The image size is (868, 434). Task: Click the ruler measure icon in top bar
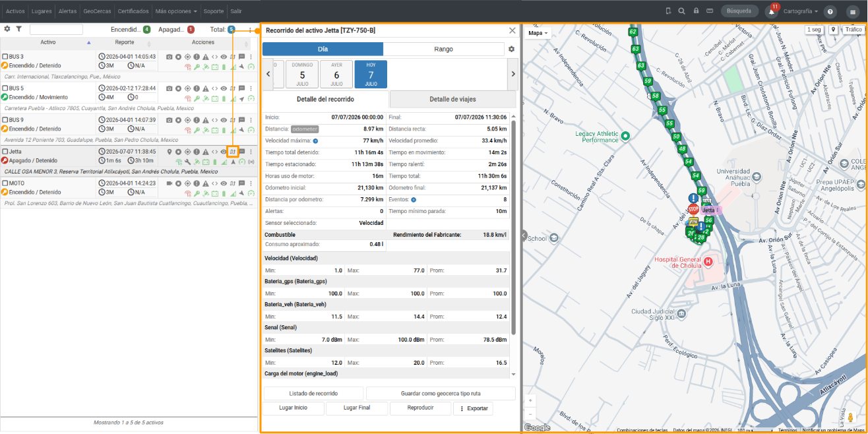click(710, 11)
